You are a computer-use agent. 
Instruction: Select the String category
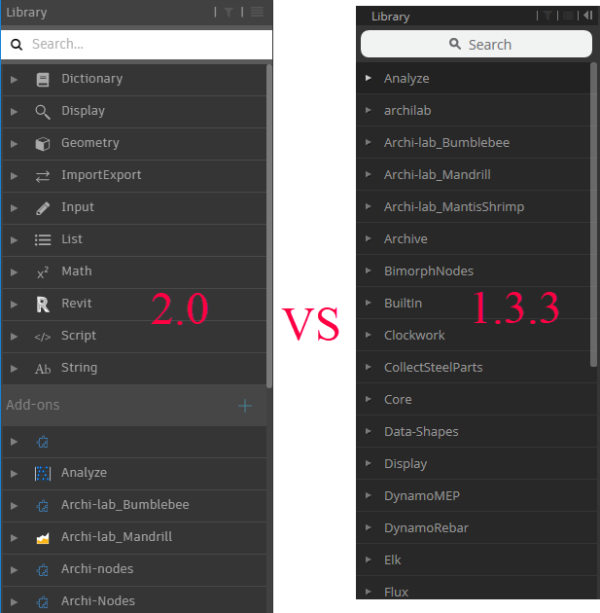79,368
